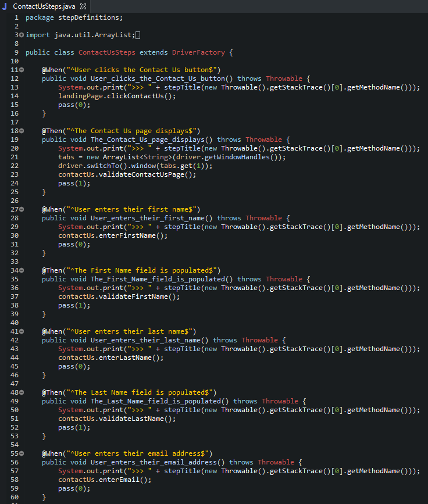
Task: Collapse the The_Contact_Us_page_displays method at line 18
Action: point(22,130)
